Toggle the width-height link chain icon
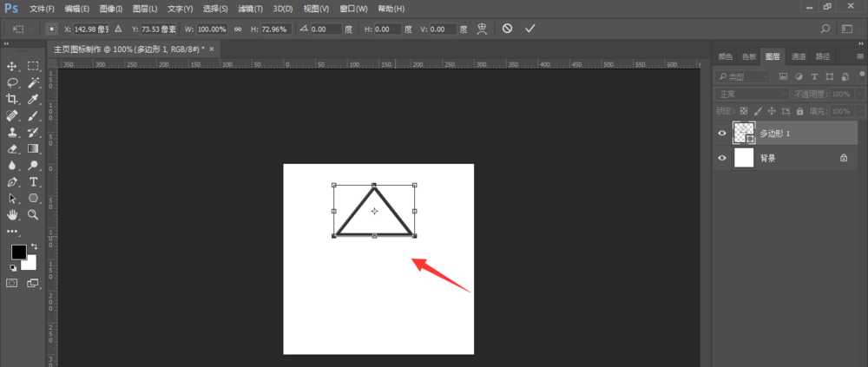This screenshot has width=868, height=367. 237,29
